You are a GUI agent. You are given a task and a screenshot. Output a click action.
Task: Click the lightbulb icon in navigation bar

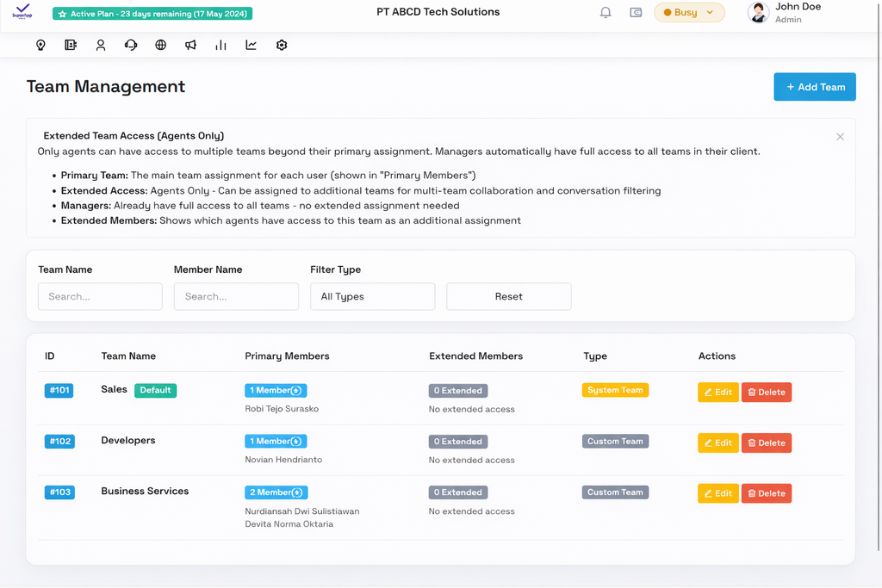click(x=40, y=46)
